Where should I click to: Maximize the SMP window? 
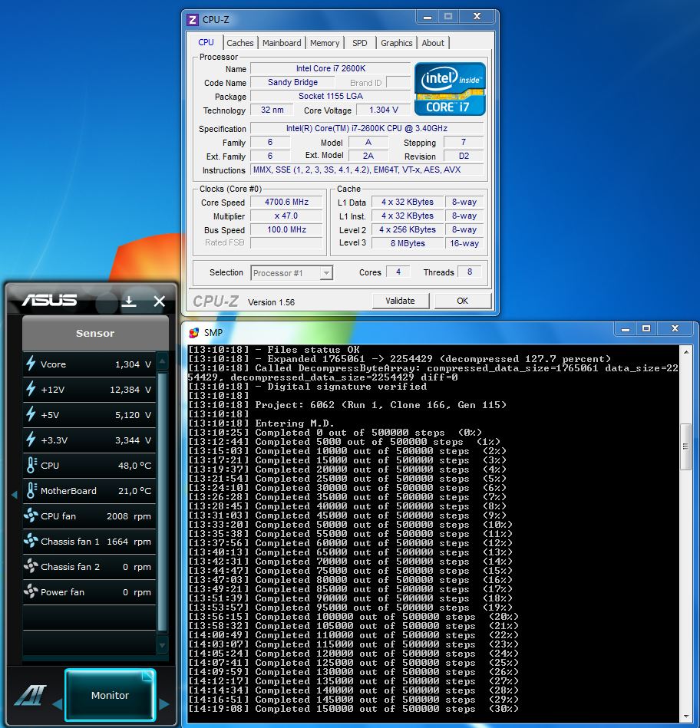[646, 329]
